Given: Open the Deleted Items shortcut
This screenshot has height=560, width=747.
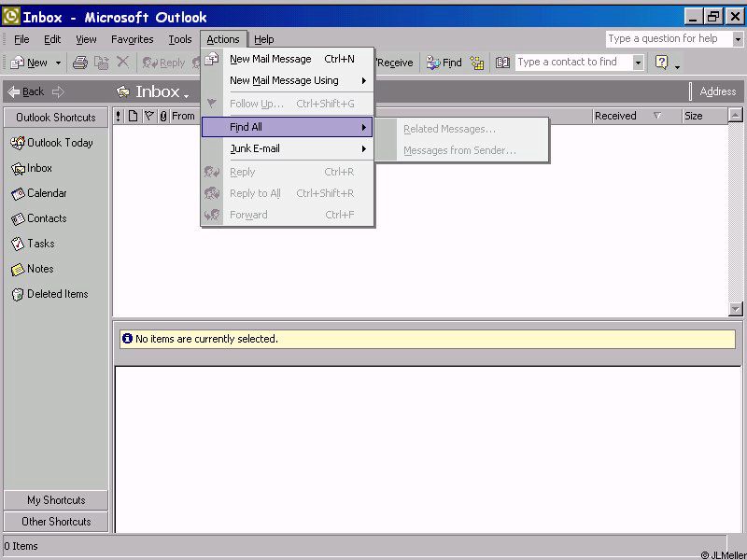Looking at the screenshot, I should (49, 294).
